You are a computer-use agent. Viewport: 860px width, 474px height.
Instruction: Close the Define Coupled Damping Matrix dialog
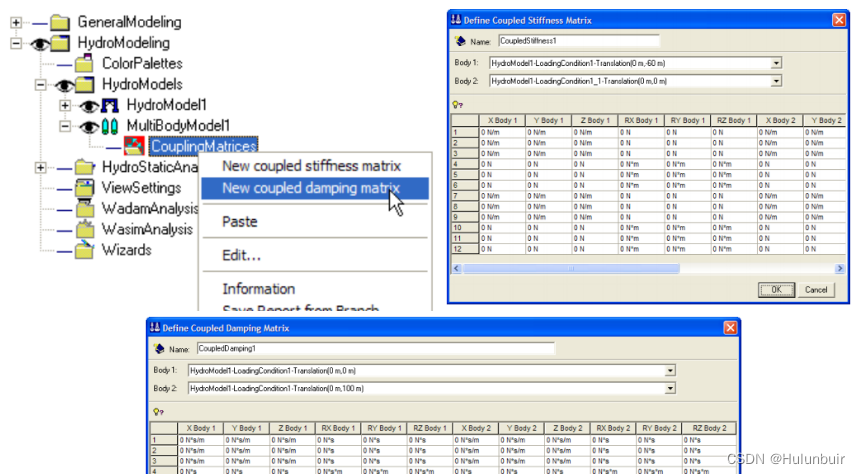[x=731, y=328]
